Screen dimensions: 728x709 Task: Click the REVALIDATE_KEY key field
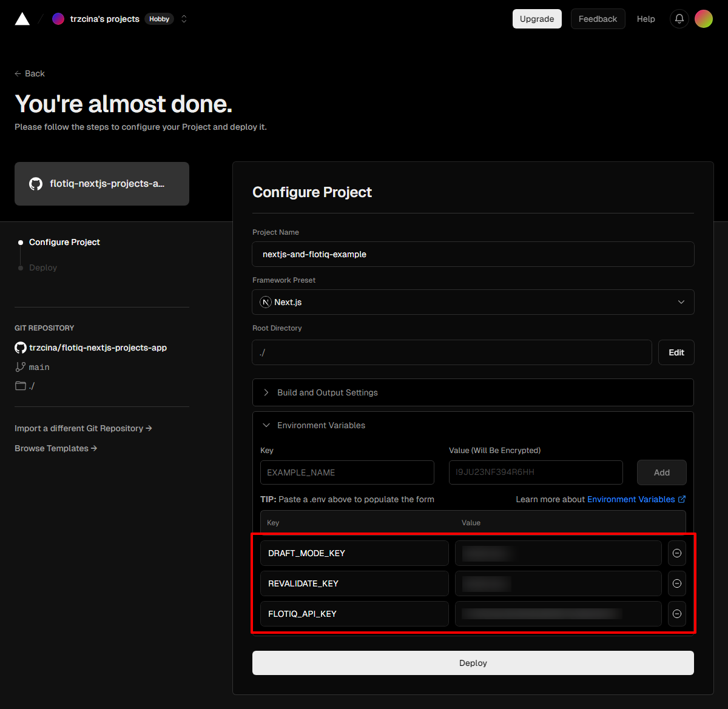[354, 583]
